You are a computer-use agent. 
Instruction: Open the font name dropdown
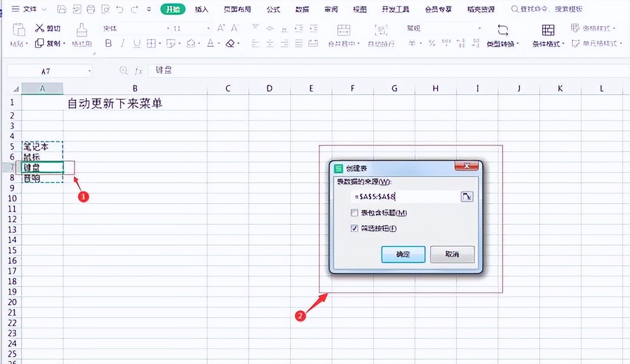168,29
